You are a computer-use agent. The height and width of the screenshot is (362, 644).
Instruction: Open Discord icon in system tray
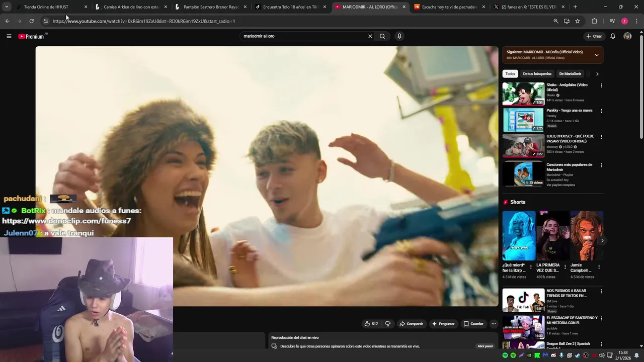pos(553,355)
